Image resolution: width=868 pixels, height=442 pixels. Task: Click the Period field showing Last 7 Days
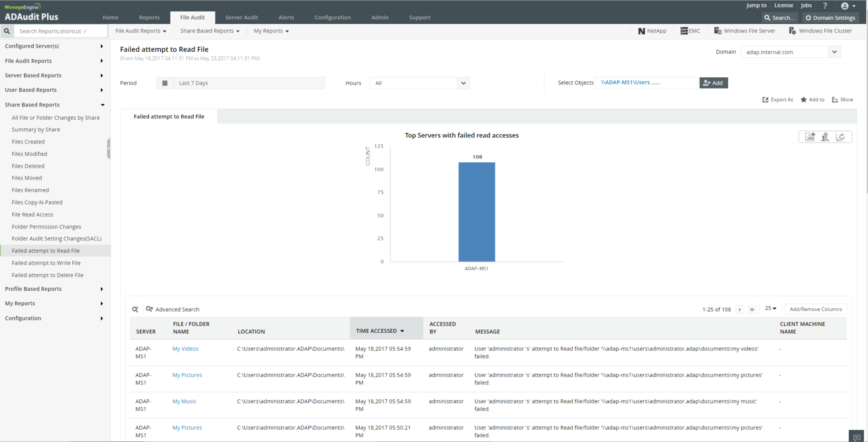pos(249,83)
